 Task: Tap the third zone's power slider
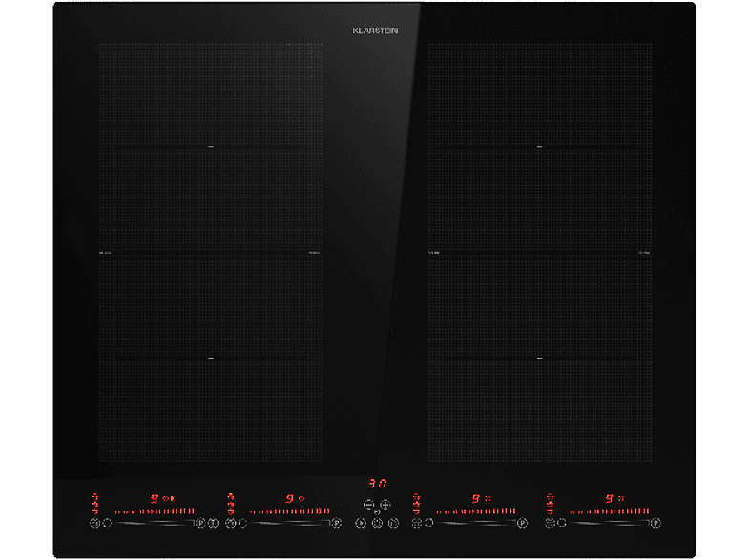point(476,523)
